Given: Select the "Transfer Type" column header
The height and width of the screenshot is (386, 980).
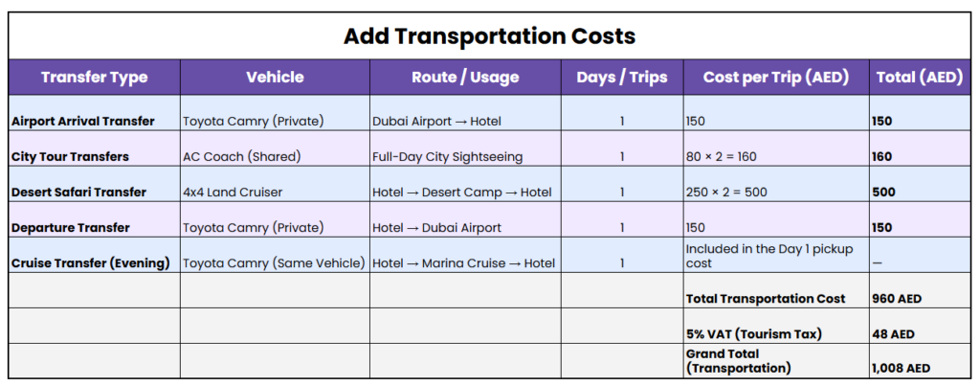Looking at the screenshot, I should click(x=94, y=78).
